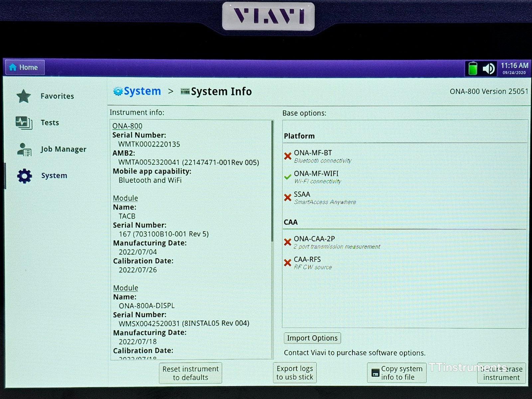Open the Job Manager menu item
This screenshot has height=399, width=532.
point(63,149)
